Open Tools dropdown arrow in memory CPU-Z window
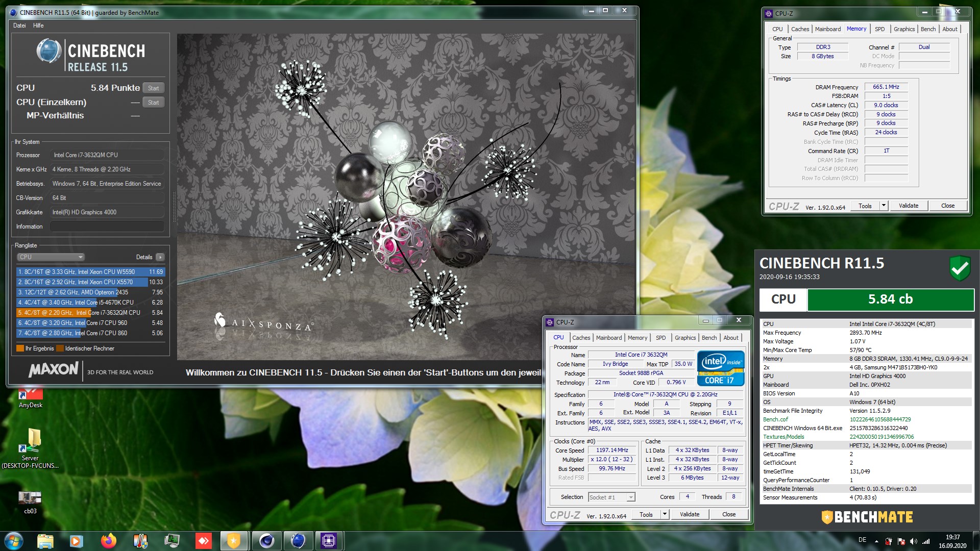980x551 pixels. (x=884, y=206)
